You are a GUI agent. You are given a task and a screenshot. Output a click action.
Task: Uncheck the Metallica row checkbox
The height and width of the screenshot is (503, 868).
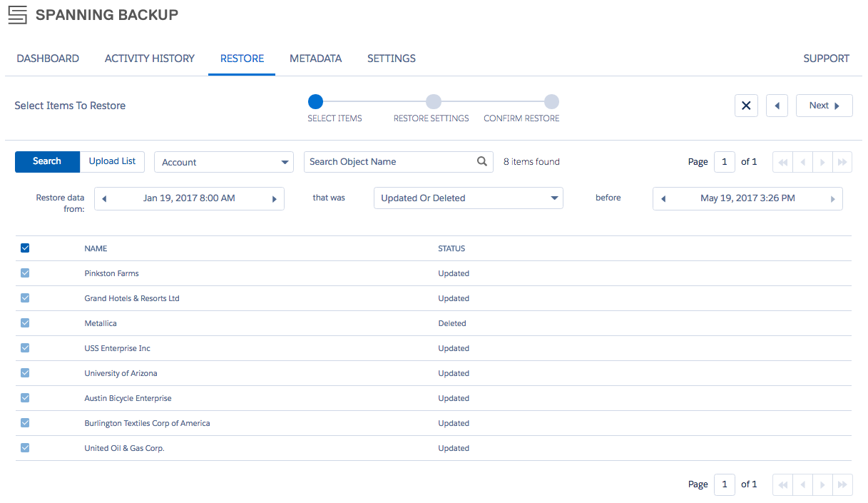coord(25,322)
